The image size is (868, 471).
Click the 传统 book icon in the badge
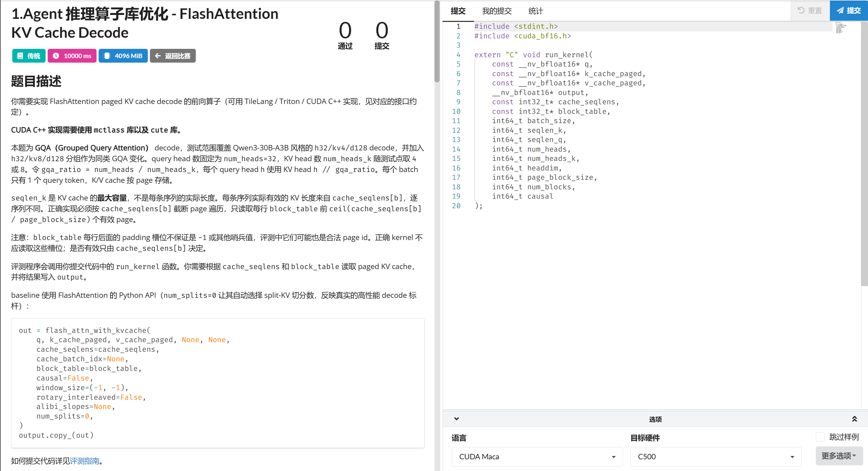click(20, 56)
